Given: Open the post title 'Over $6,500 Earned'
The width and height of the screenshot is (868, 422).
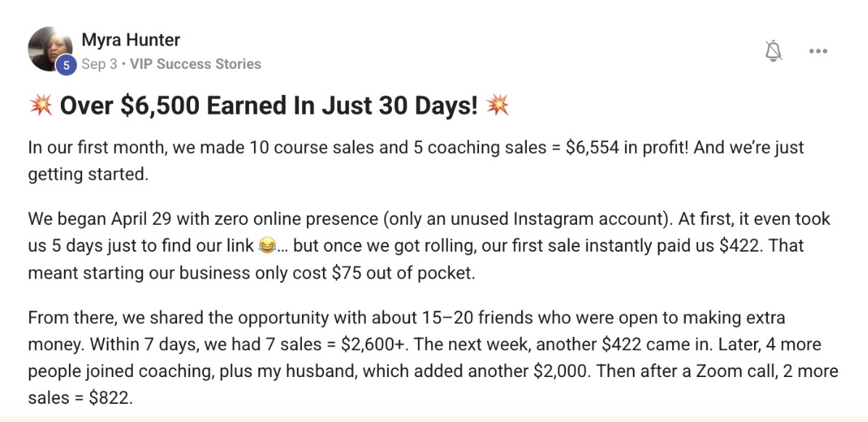Looking at the screenshot, I should [269, 106].
